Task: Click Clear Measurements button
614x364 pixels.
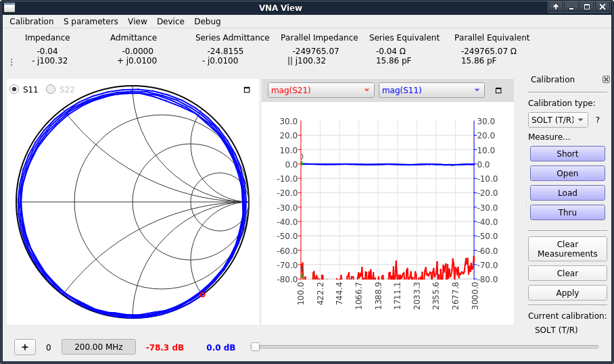Action: (x=567, y=249)
